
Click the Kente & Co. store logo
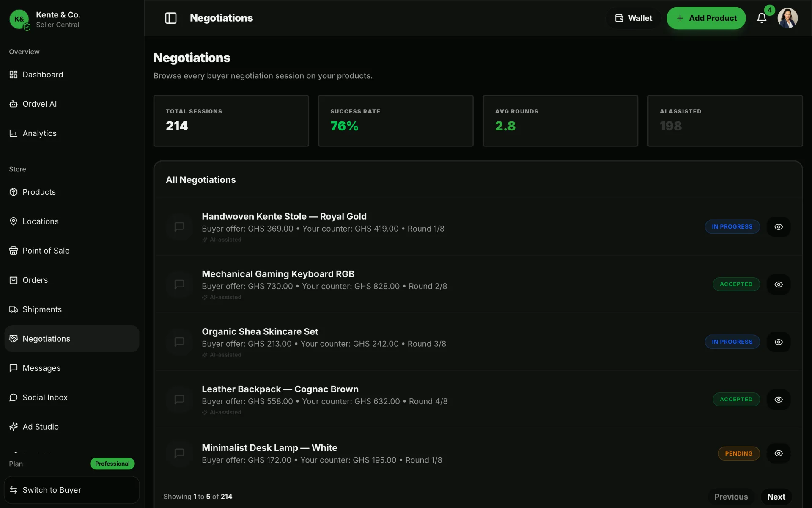coord(19,19)
